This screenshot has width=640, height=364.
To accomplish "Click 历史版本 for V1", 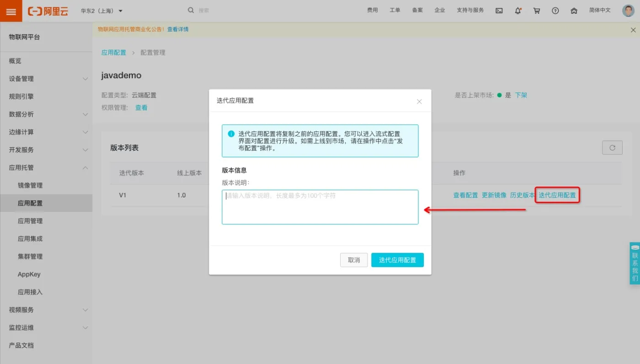I will click(523, 195).
